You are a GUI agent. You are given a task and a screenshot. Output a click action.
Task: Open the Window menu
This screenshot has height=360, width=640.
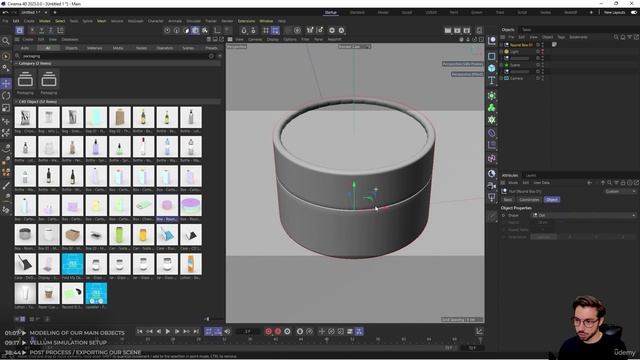pos(266,21)
